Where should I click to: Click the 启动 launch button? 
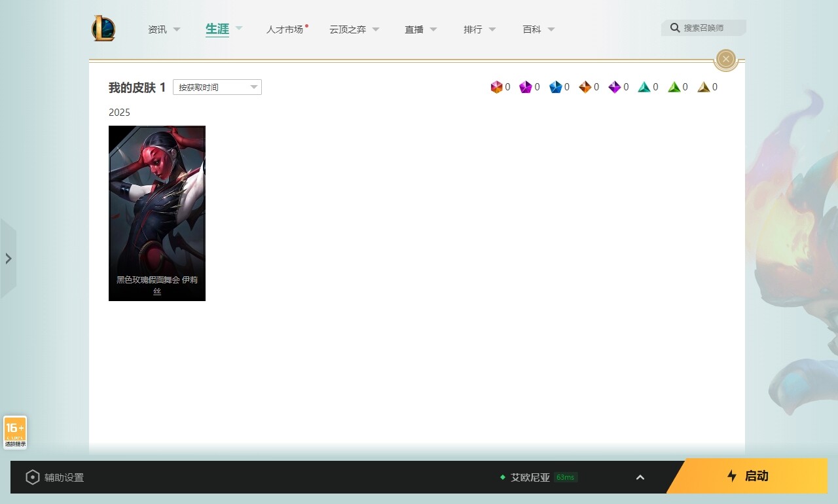(747, 476)
